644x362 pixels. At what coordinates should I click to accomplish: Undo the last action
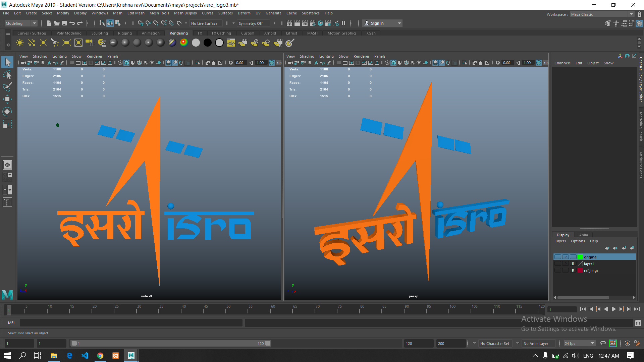(x=72, y=23)
